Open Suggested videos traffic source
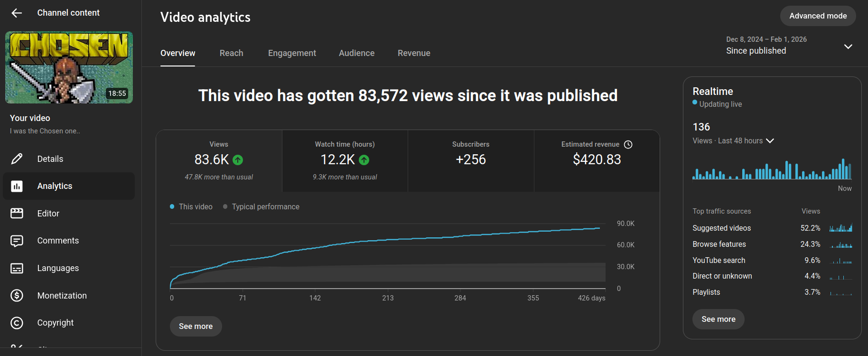This screenshot has width=868, height=356. pyautogui.click(x=721, y=228)
